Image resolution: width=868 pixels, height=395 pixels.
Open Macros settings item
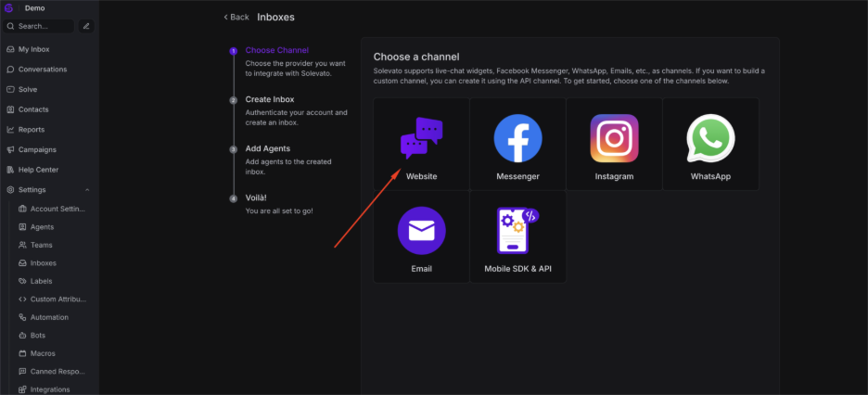(x=43, y=353)
